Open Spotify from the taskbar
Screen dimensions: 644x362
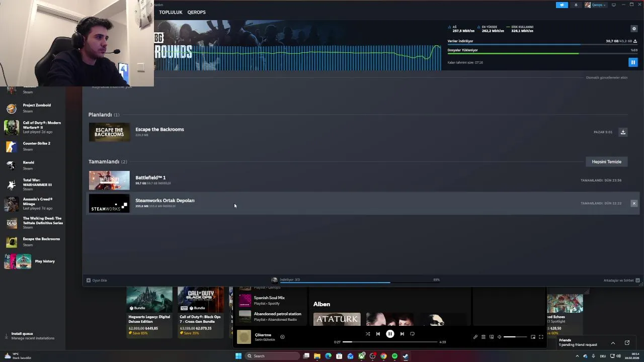coord(394,356)
